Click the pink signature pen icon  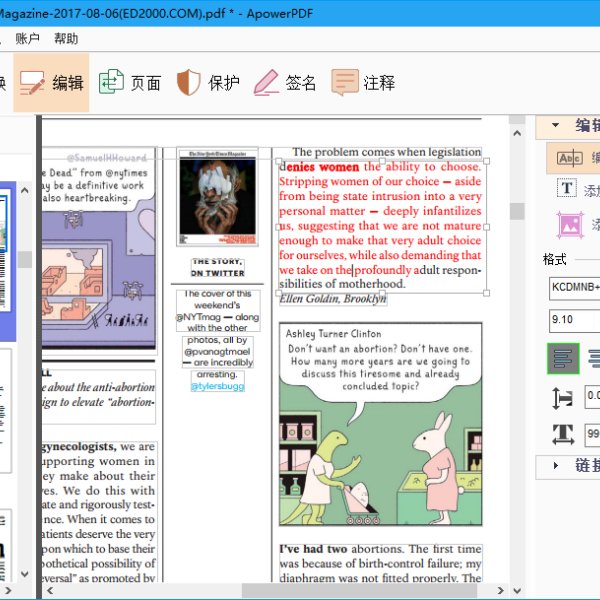(x=266, y=82)
